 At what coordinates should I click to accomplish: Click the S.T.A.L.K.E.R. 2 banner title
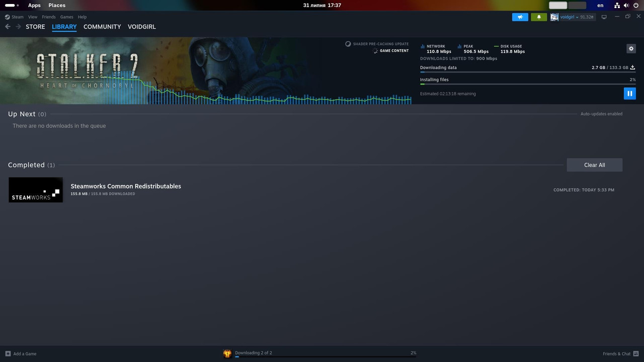pyautogui.click(x=87, y=71)
